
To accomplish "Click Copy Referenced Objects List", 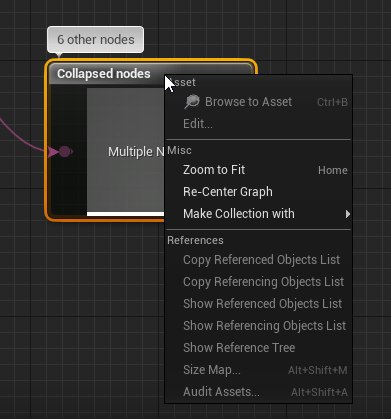I will [x=258, y=260].
